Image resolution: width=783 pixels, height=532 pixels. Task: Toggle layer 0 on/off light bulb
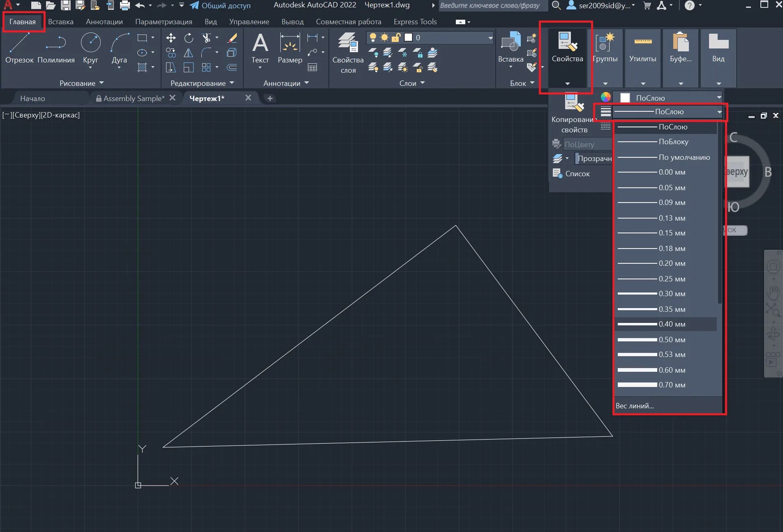pos(373,38)
